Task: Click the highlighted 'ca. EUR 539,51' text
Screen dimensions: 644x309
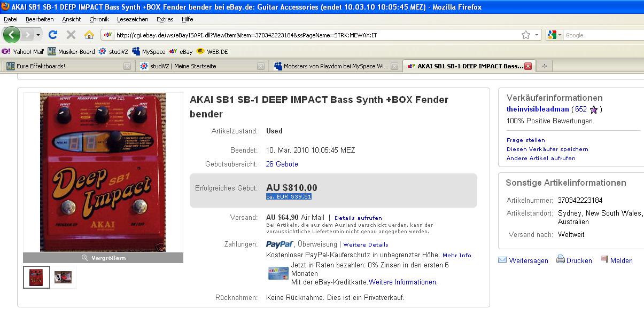Action: [289, 196]
